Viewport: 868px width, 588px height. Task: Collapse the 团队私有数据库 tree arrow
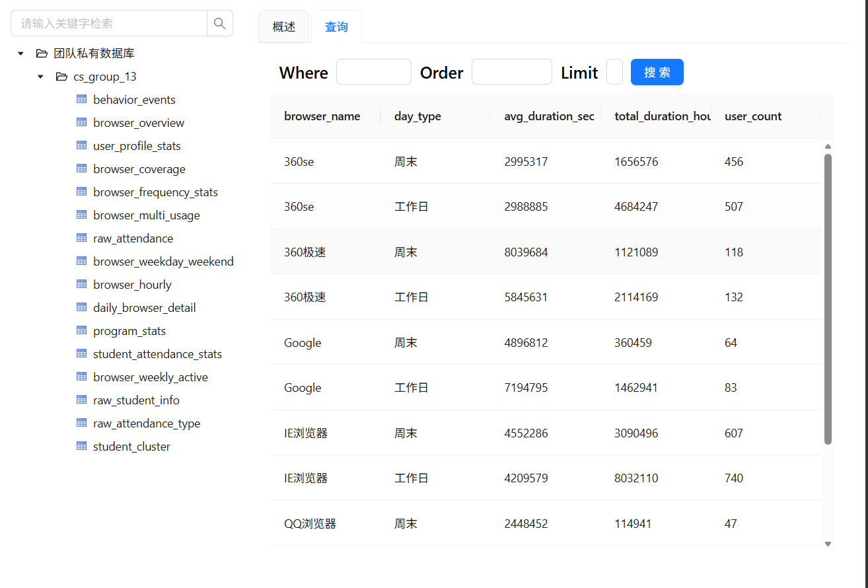(20, 54)
